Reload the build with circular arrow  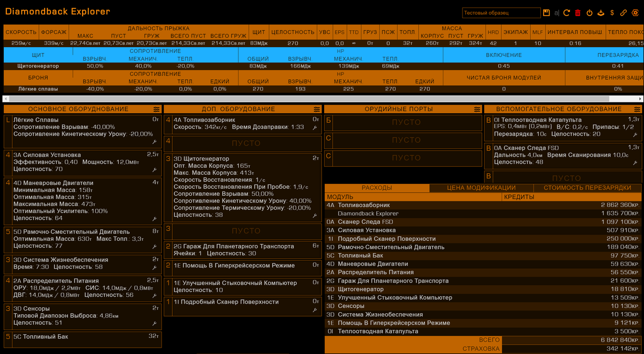pyautogui.click(x=567, y=12)
